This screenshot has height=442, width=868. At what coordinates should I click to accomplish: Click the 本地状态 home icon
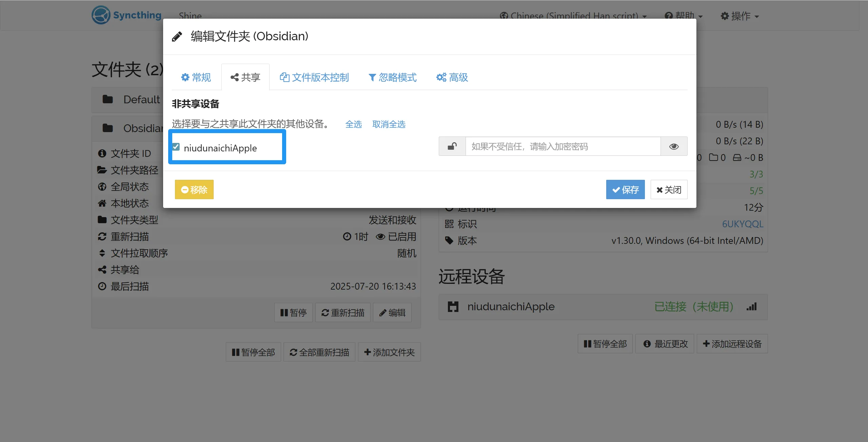click(x=102, y=203)
